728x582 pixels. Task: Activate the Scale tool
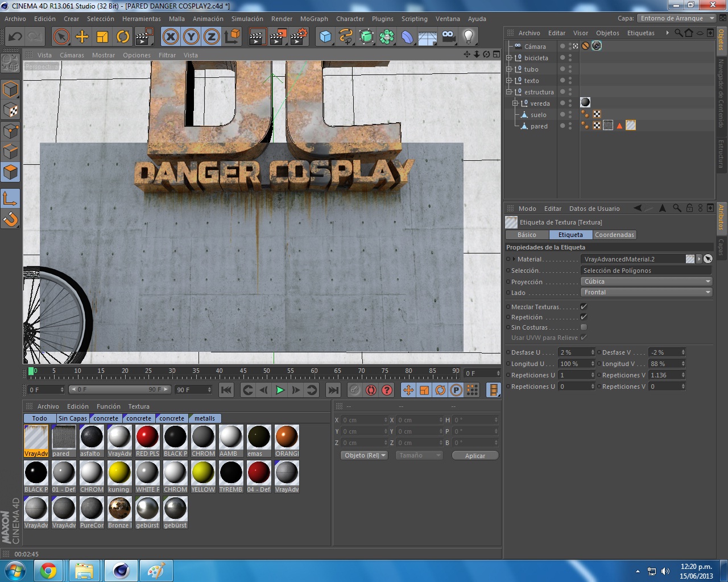[102, 37]
